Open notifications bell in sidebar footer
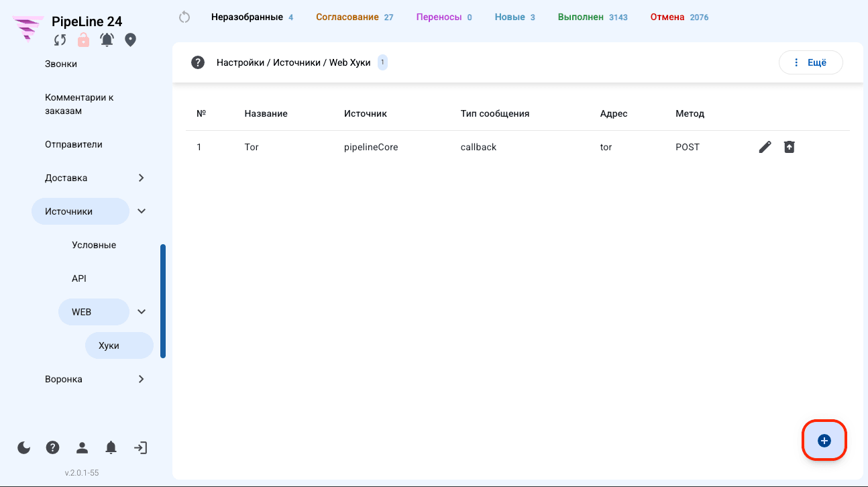 pyautogui.click(x=111, y=447)
